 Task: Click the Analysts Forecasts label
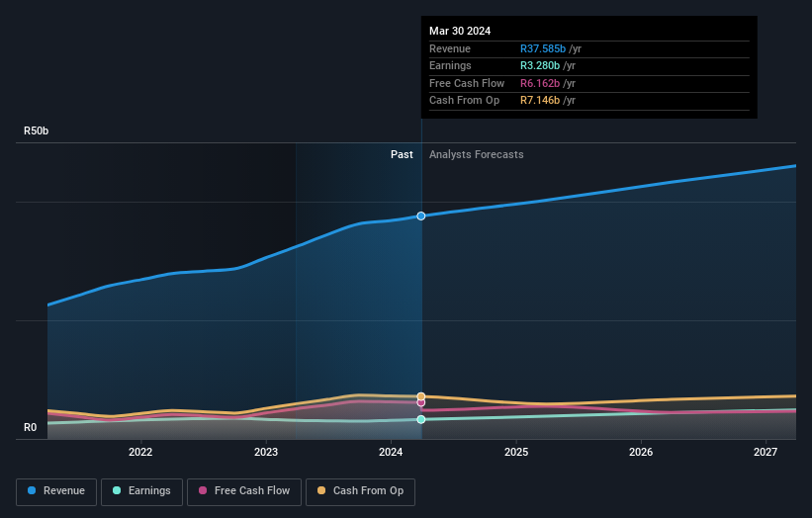[x=477, y=154]
